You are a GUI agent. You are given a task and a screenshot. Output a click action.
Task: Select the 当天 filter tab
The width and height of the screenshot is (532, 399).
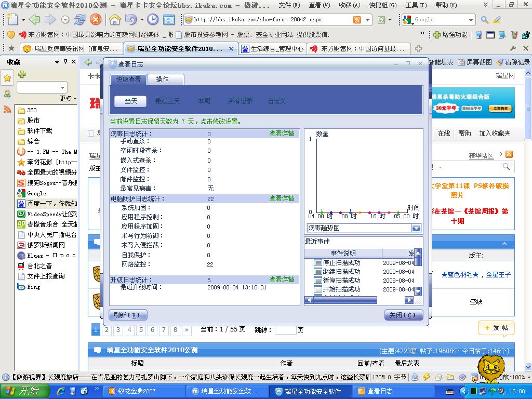[x=130, y=101]
